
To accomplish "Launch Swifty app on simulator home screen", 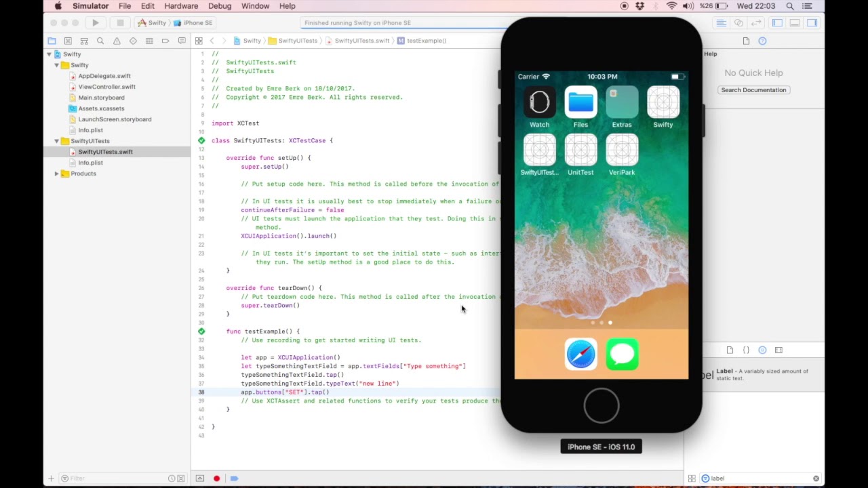I will (x=663, y=102).
